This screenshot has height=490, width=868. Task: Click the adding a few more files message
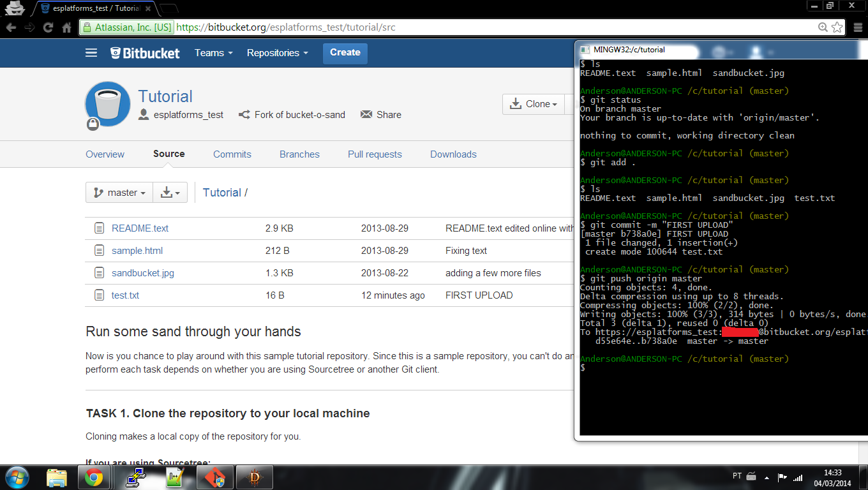point(493,273)
